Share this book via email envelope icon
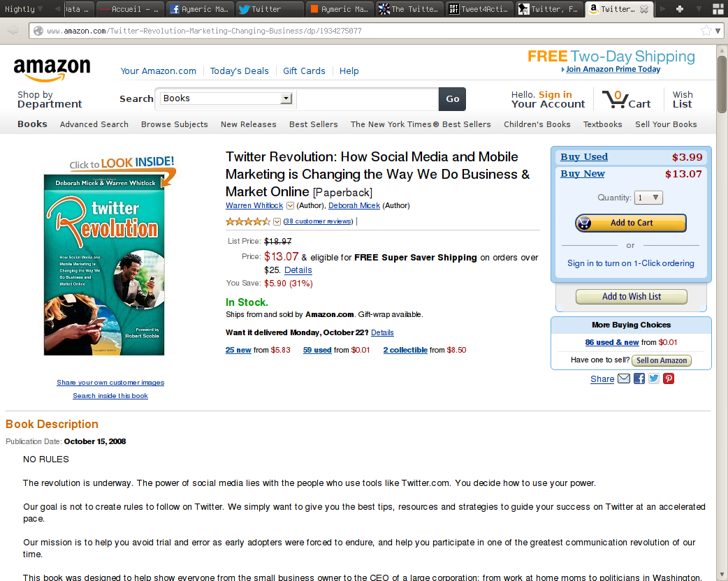The height and width of the screenshot is (581, 728). click(624, 378)
